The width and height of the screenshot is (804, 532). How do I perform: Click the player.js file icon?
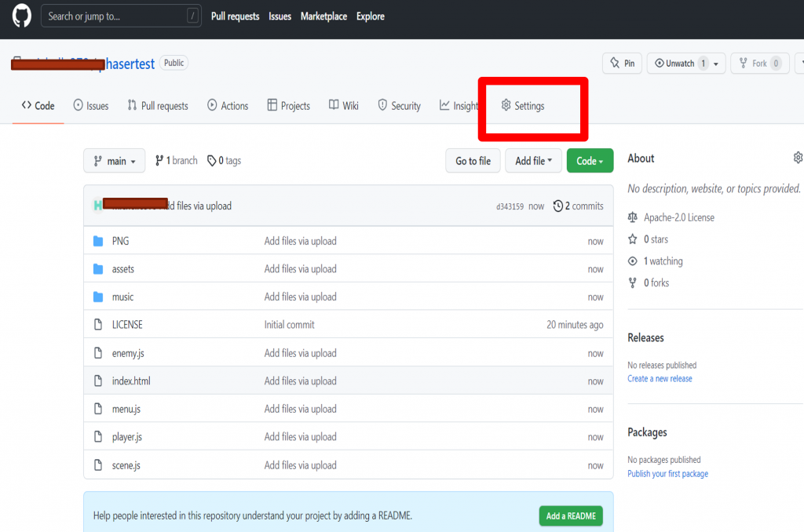[x=98, y=437]
